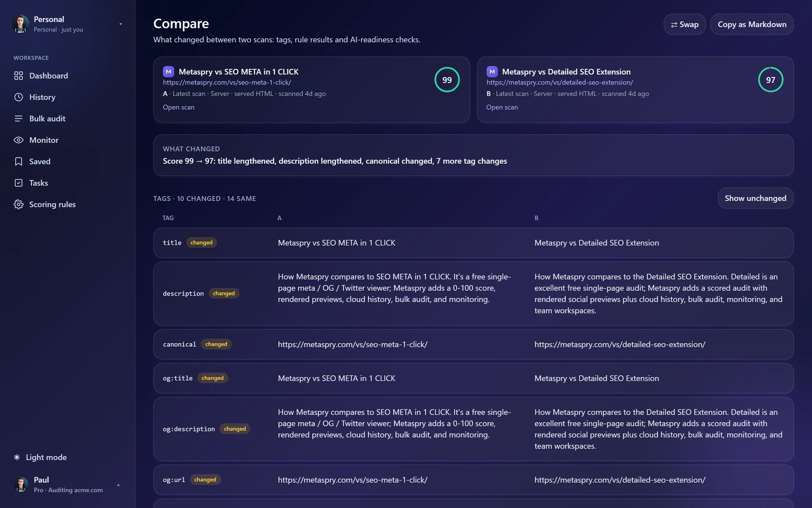This screenshot has height=508, width=812.
Task: Open the seo-meta-1-click URL link
Action: click(x=227, y=83)
